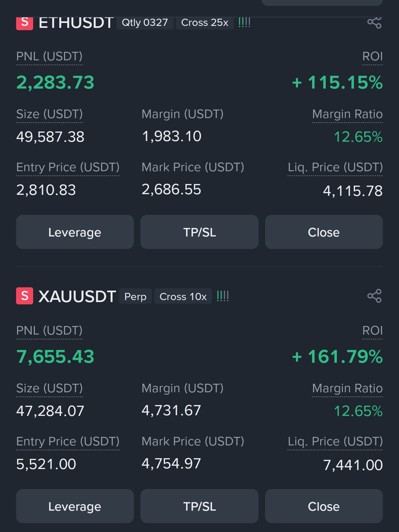The image size is (399, 532).
Task: Tap XAUUSDT Liq. Price label
Action: pos(335,441)
